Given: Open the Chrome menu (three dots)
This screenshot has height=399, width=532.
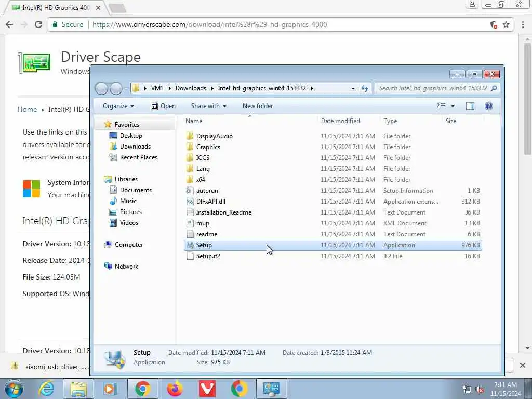Looking at the screenshot, I should 523,24.
